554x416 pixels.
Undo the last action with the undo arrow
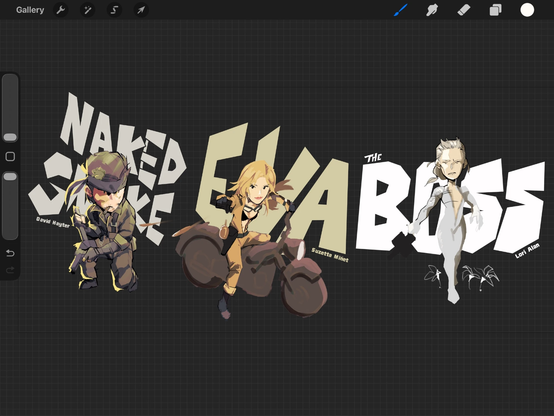click(10, 253)
